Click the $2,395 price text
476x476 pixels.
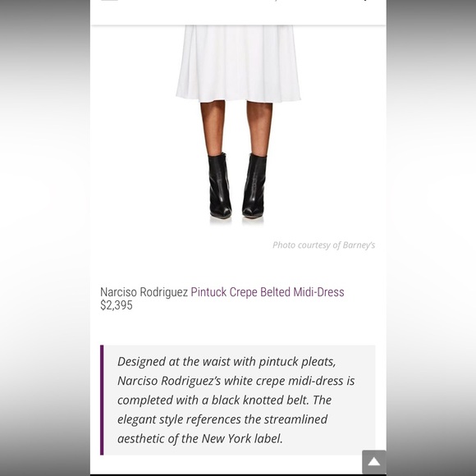117,305
